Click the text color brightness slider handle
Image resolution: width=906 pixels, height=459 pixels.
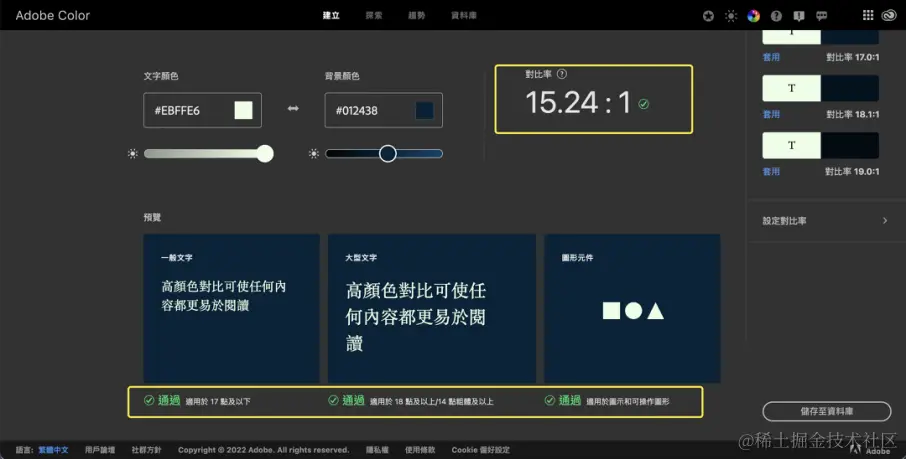265,153
